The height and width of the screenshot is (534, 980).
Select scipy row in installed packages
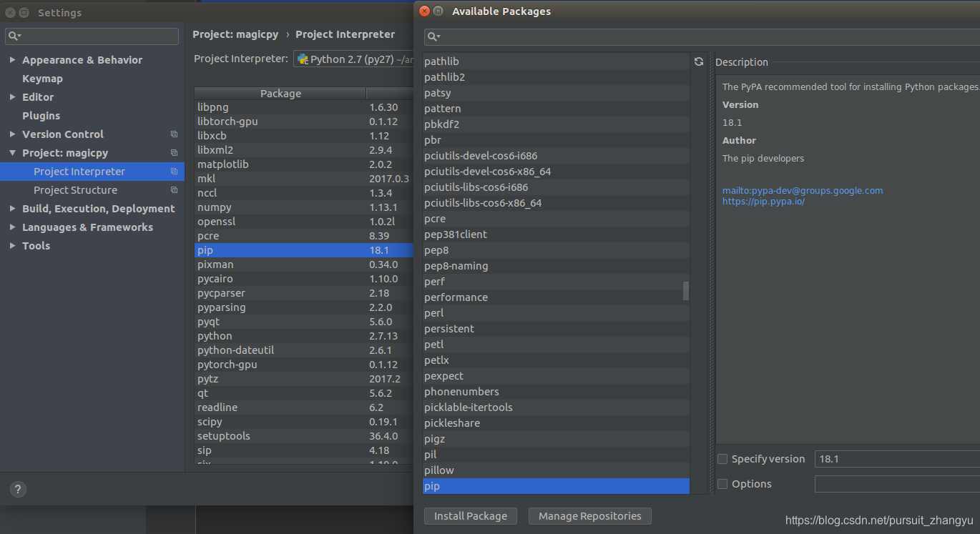304,422
